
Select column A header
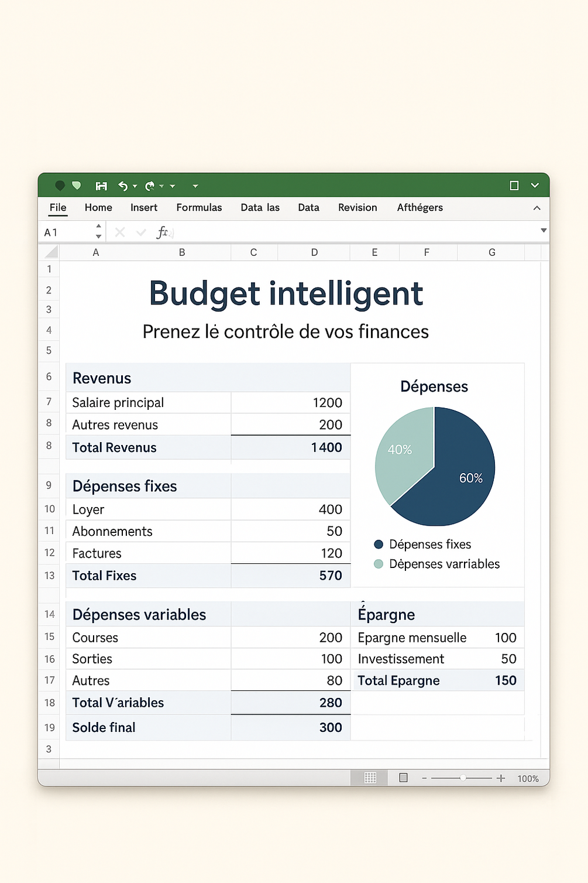point(96,252)
